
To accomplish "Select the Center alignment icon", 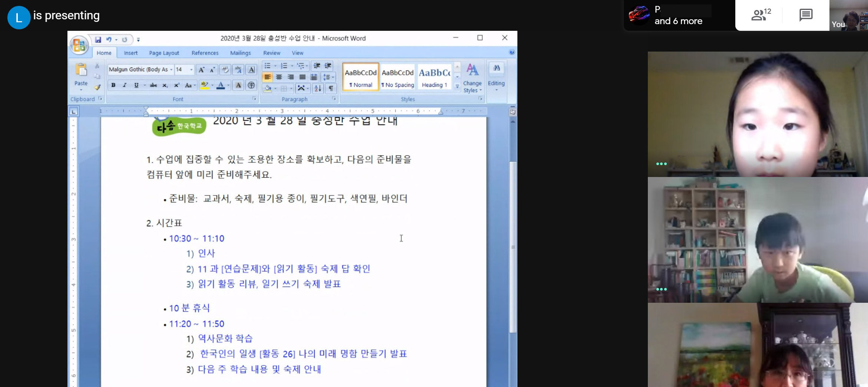I will 279,77.
